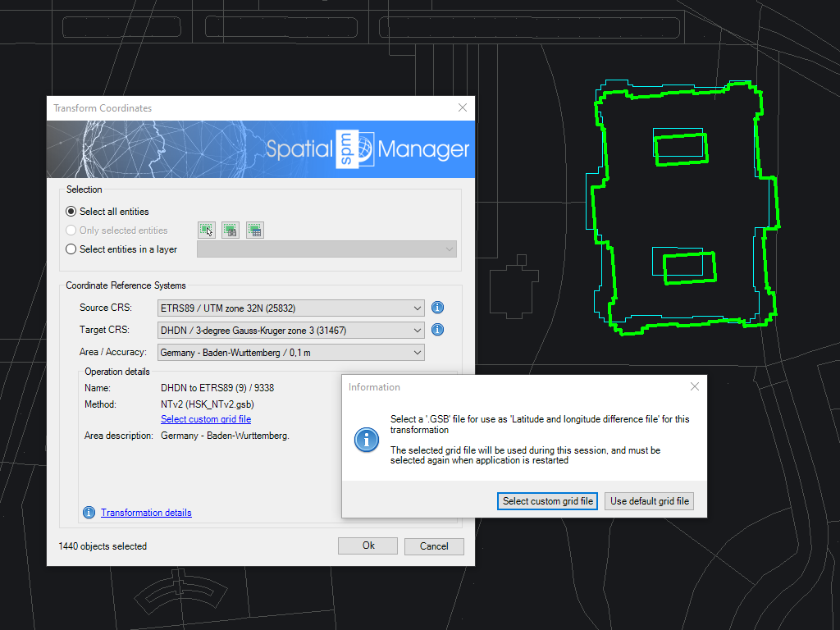Click the upper green rectangle in the drawing
840x630 pixels.
(x=681, y=149)
